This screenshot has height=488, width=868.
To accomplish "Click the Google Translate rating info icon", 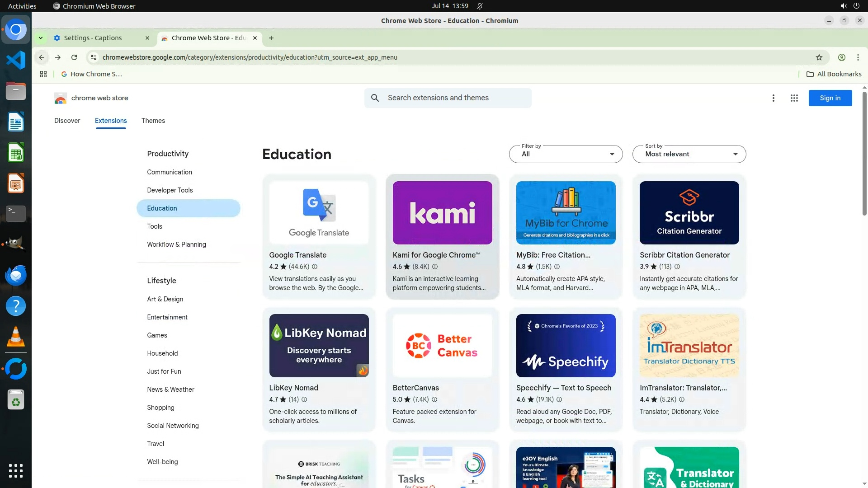I will 315,267.
